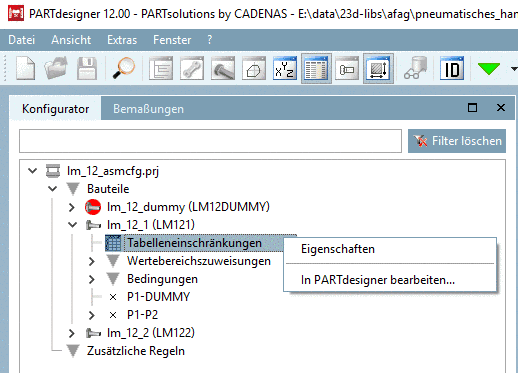518x373 pixels.
Task: Close the Konfigurator panel
Action: [501, 108]
